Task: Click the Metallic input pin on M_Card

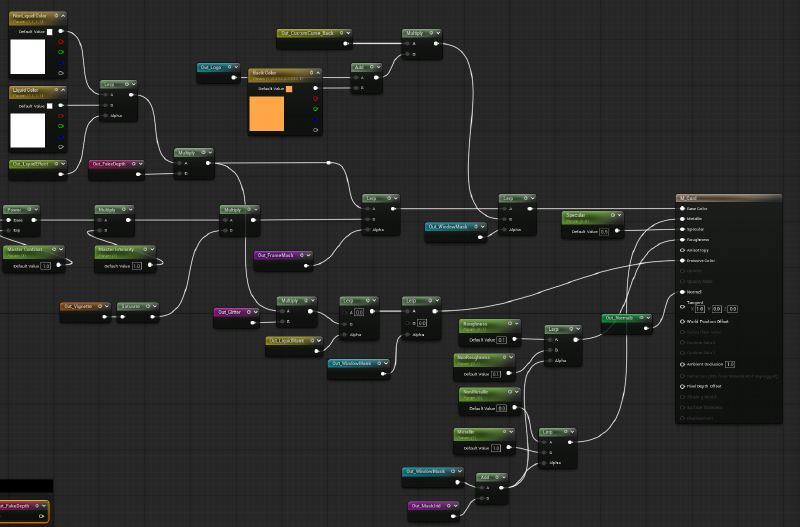Action: click(682, 219)
